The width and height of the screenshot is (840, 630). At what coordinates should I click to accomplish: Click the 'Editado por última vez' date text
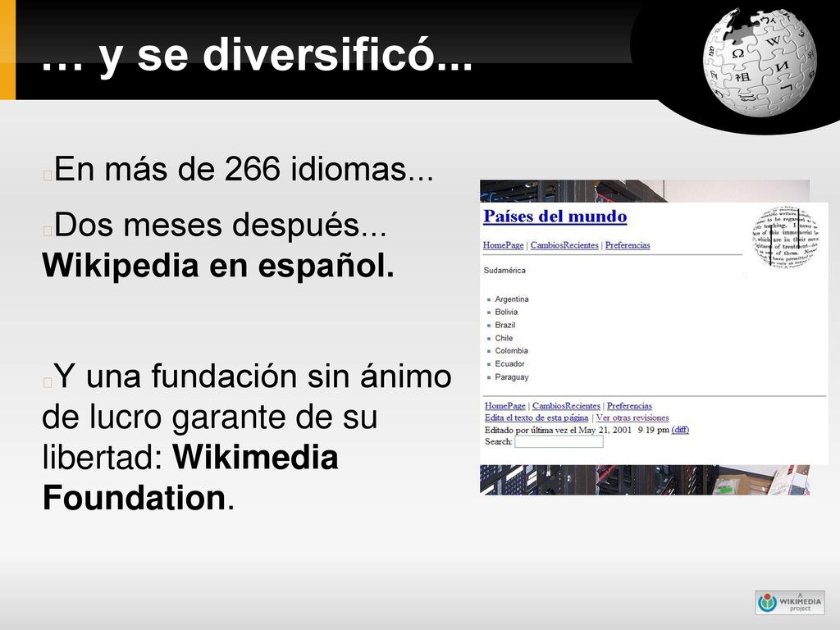click(577, 430)
